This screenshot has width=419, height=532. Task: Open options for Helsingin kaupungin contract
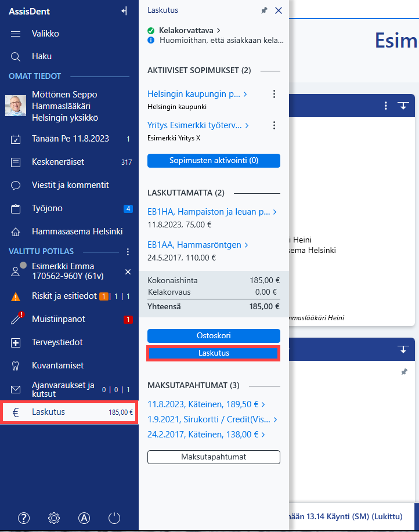pyautogui.click(x=274, y=94)
